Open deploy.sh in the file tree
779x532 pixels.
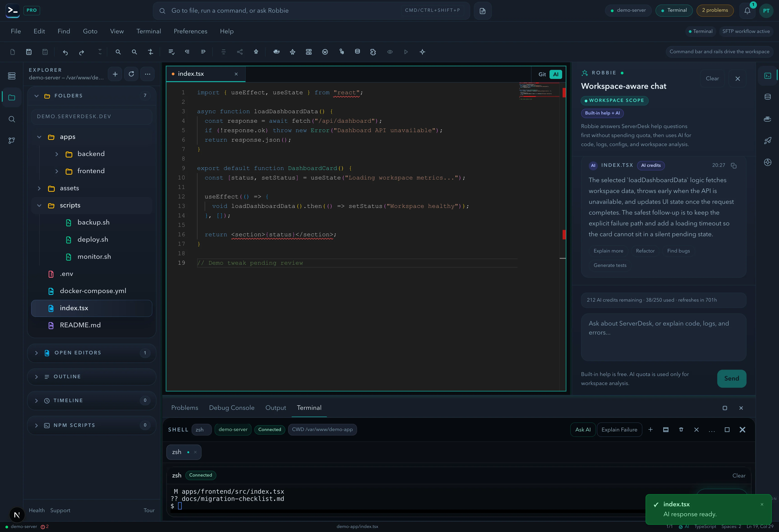click(x=92, y=240)
